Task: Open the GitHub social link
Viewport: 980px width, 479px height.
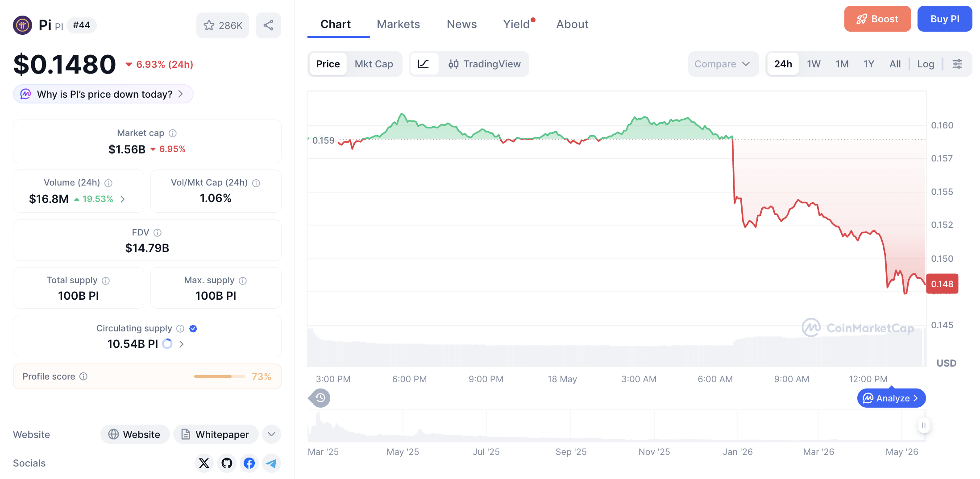Action: (227, 463)
